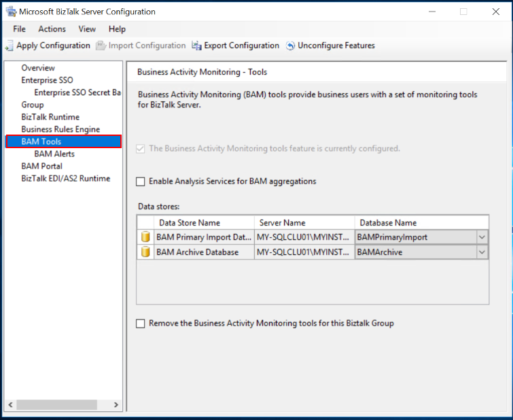Open the Help menu
Screen dimensions: 513x420
coord(117,29)
